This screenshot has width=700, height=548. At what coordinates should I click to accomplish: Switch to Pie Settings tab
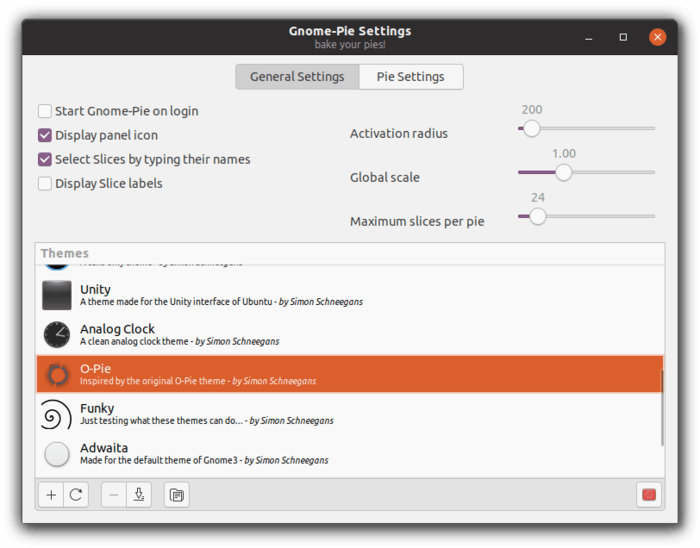tap(411, 77)
